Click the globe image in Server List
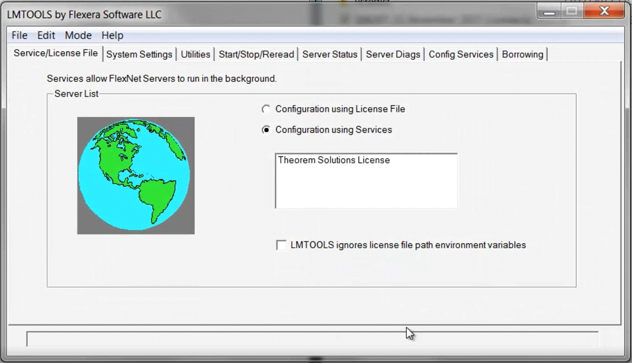Viewport: 633px width, 364px height. tap(136, 175)
